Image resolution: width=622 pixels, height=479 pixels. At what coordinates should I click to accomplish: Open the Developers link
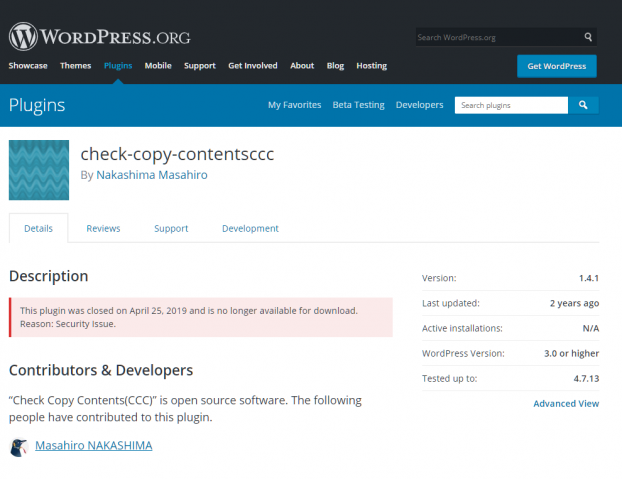coord(419,105)
